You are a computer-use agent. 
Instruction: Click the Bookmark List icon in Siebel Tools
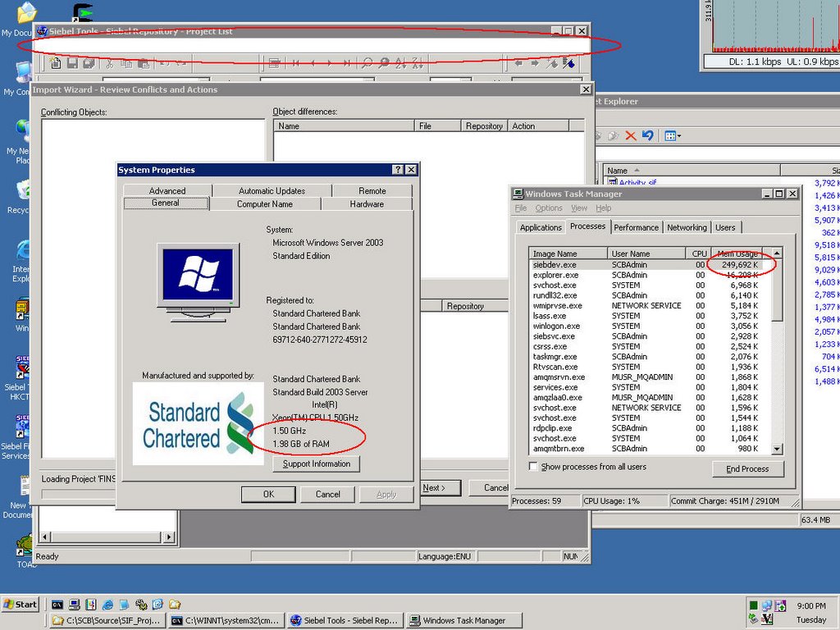[569, 63]
